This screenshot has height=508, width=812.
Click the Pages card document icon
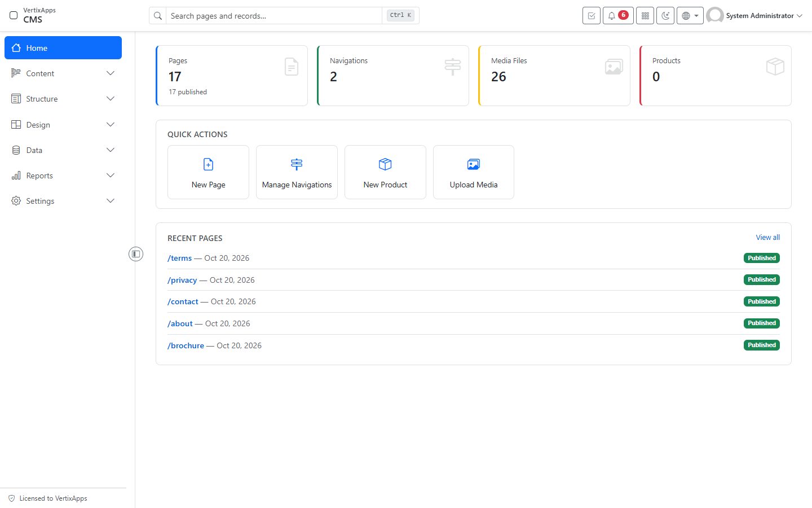coord(292,67)
